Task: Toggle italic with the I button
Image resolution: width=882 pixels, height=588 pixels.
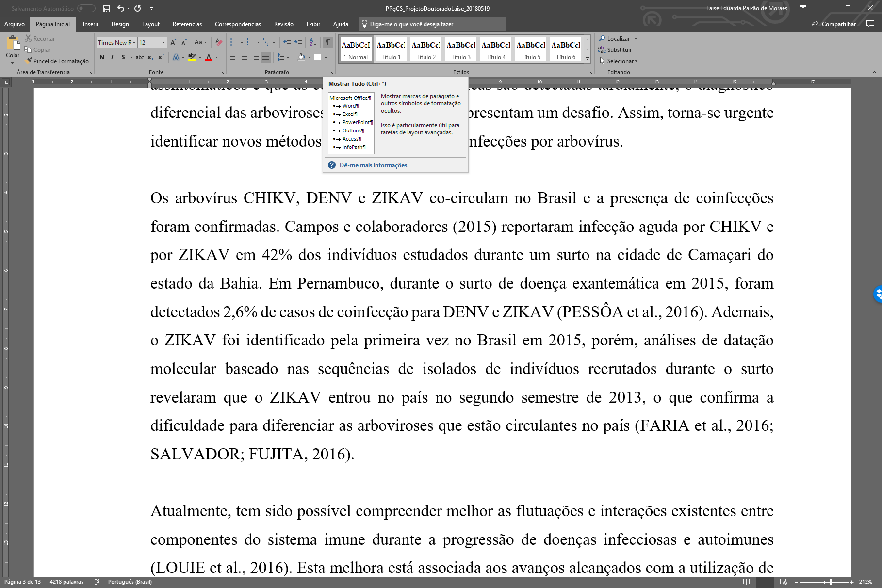Action: click(112, 57)
